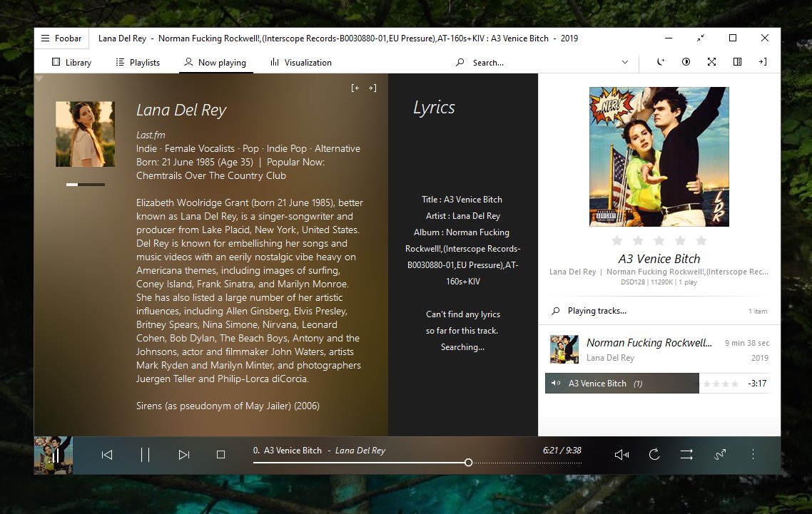This screenshot has height=514, width=812.
Task: Open the Visualization tab
Action: click(301, 62)
